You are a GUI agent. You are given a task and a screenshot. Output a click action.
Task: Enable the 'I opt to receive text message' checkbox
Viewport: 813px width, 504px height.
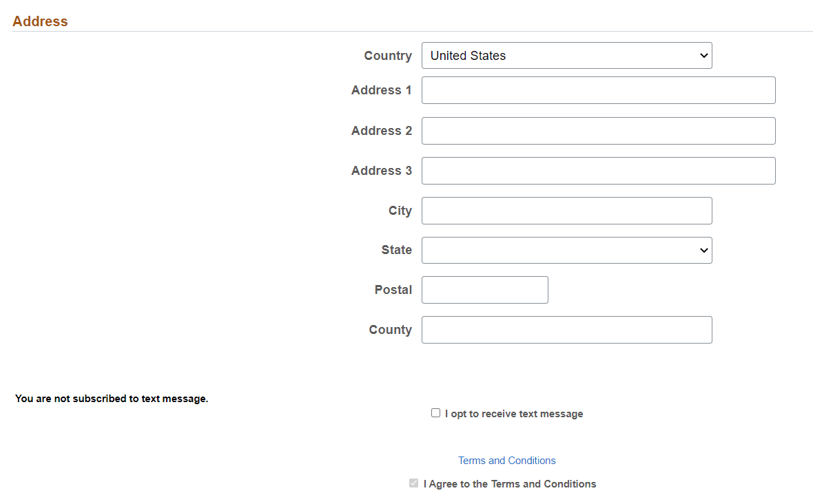coord(435,412)
